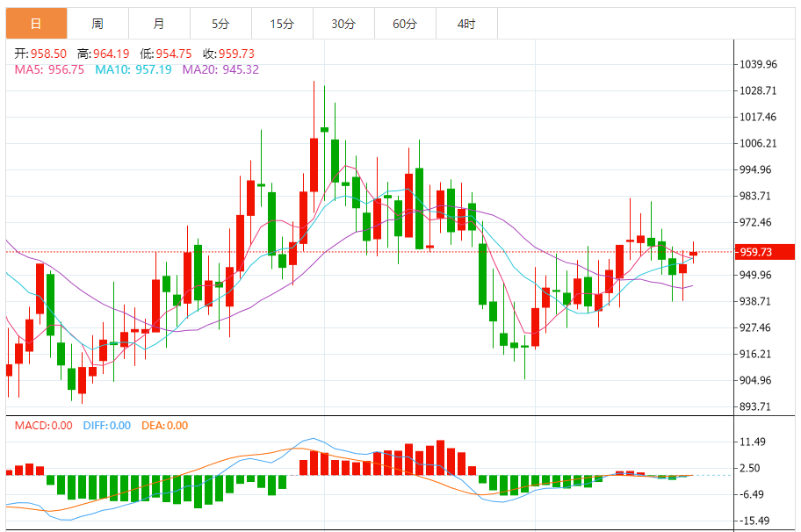
Task: Click the 938.71 price axis label
Action: [755, 301]
